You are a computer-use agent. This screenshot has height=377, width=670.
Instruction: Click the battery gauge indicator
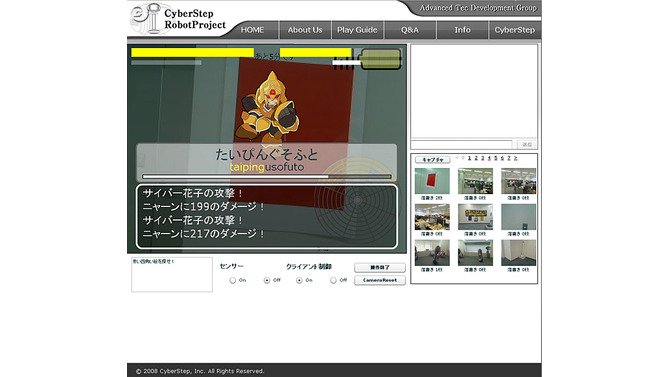click(381, 59)
